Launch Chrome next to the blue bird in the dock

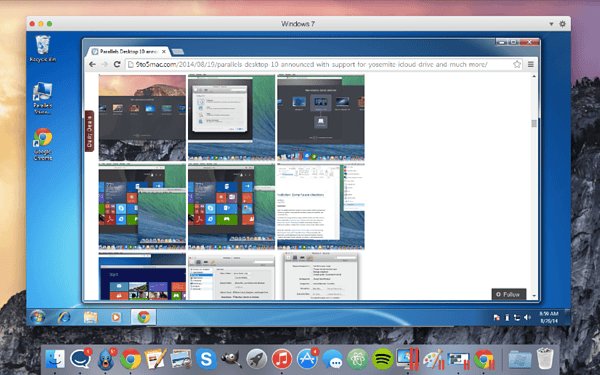[130, 359]
